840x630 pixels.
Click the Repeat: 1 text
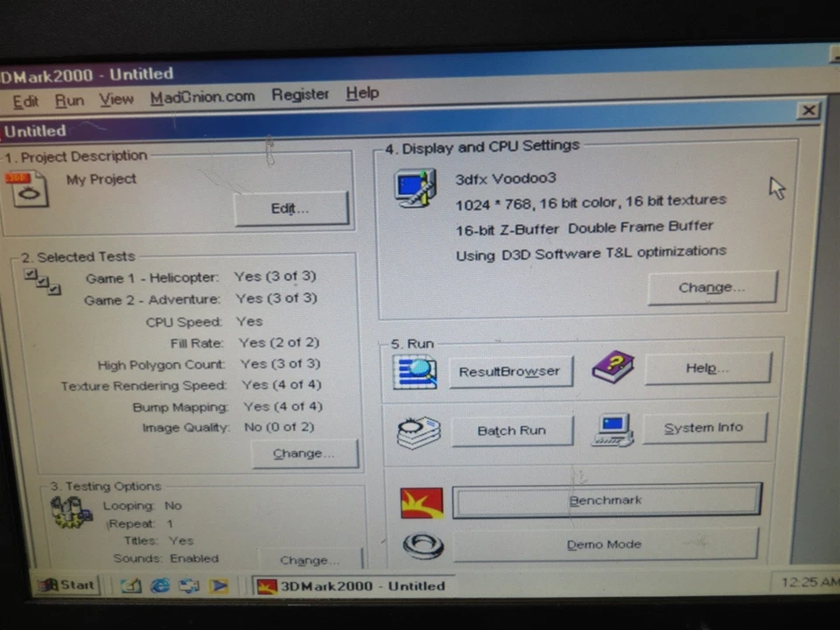pos(141,523)
